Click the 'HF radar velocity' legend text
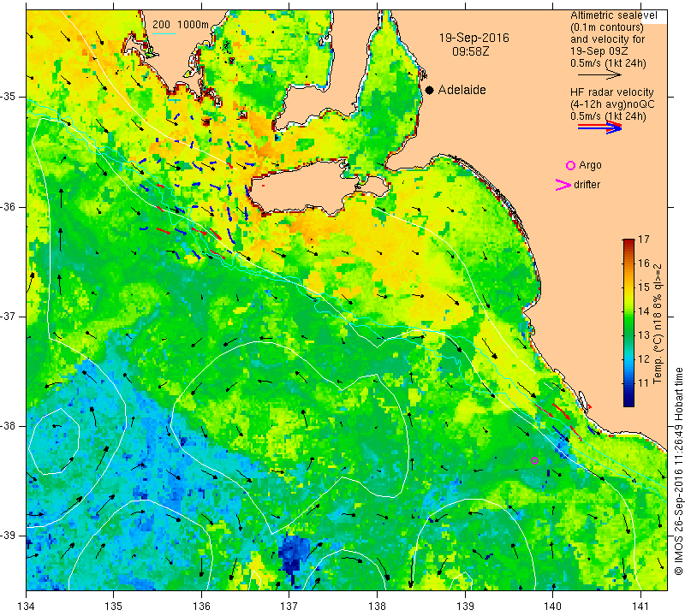685x616 pixels. click(x=611, y=92)
